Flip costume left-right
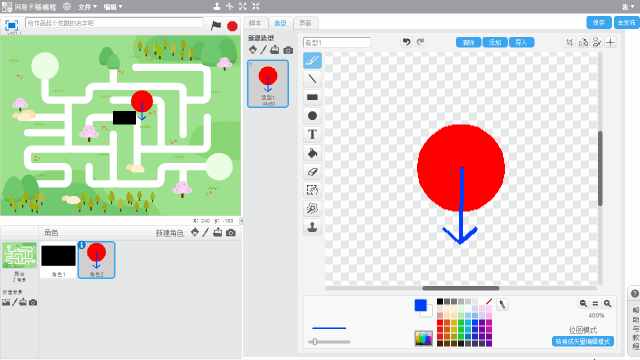This screenshot has height=360, width=640. click(583, 42)
